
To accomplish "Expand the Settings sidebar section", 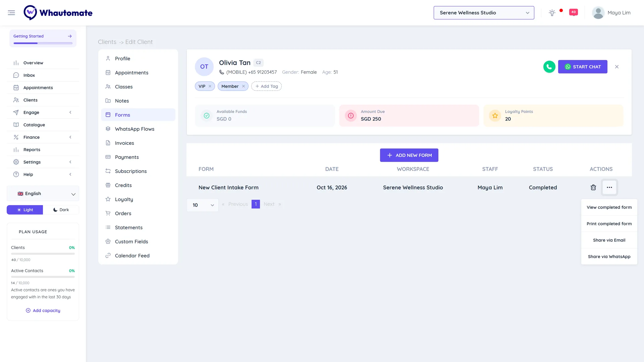I will pos(43,162).
